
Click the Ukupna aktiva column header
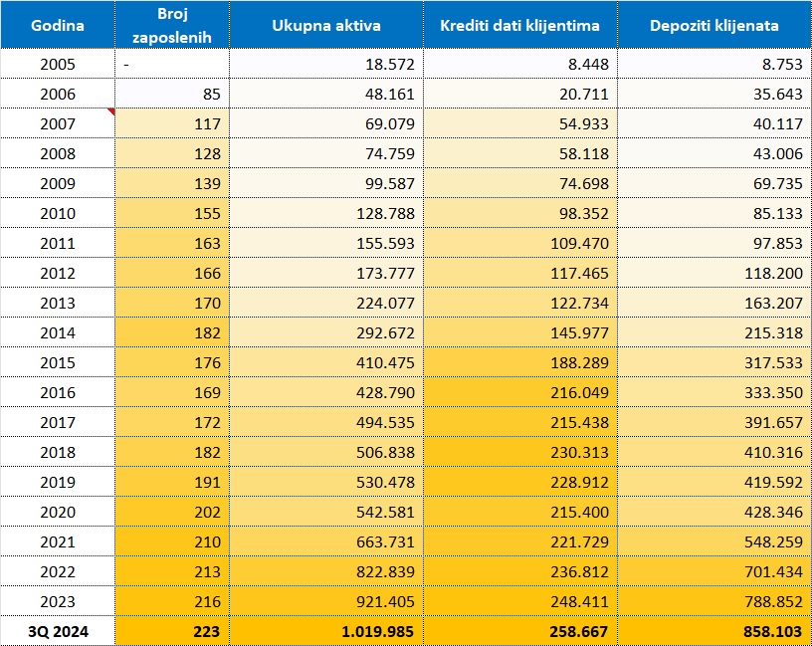click(327, 25)
